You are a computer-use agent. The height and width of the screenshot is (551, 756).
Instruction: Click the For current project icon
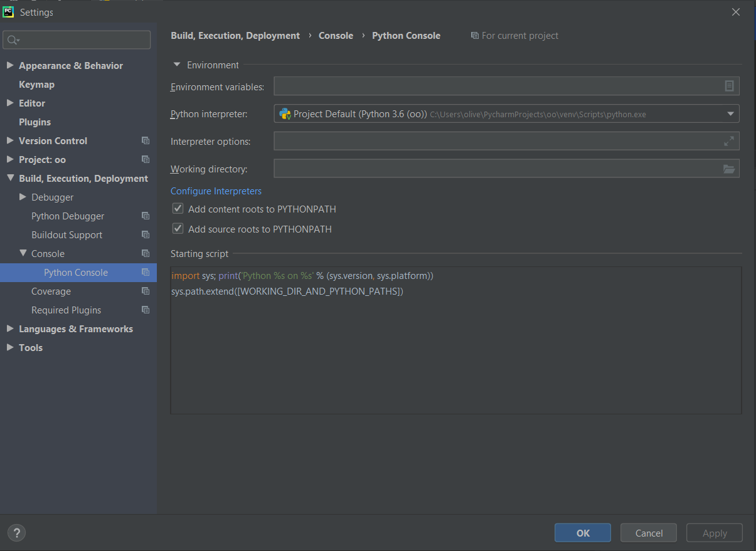(x=475, y=36)
